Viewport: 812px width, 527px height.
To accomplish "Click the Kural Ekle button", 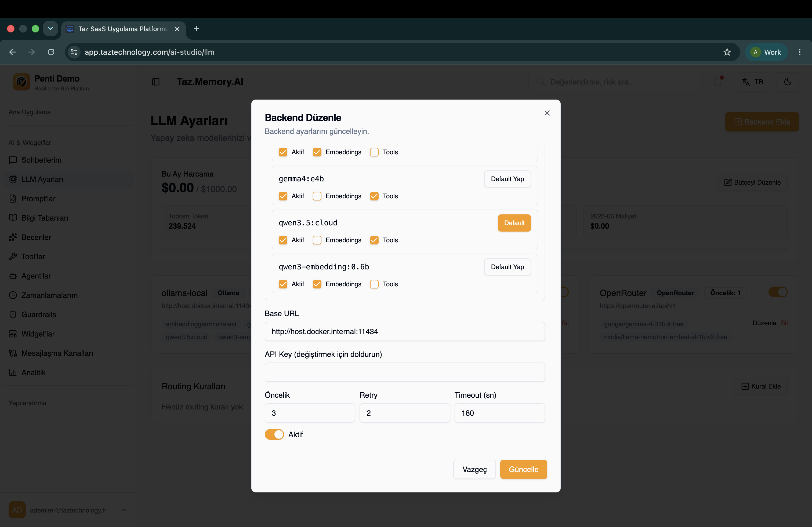I will point(761,386).
